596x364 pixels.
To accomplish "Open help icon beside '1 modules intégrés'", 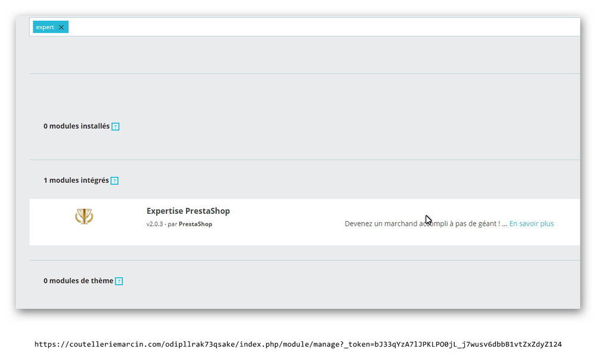I will coord(114,181).
